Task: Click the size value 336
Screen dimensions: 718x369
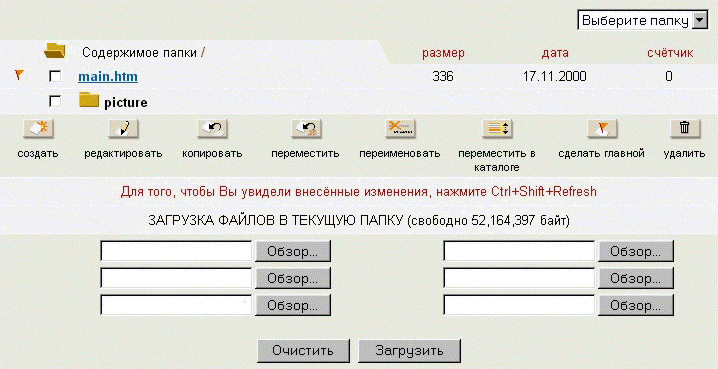Action: point(443,76)
